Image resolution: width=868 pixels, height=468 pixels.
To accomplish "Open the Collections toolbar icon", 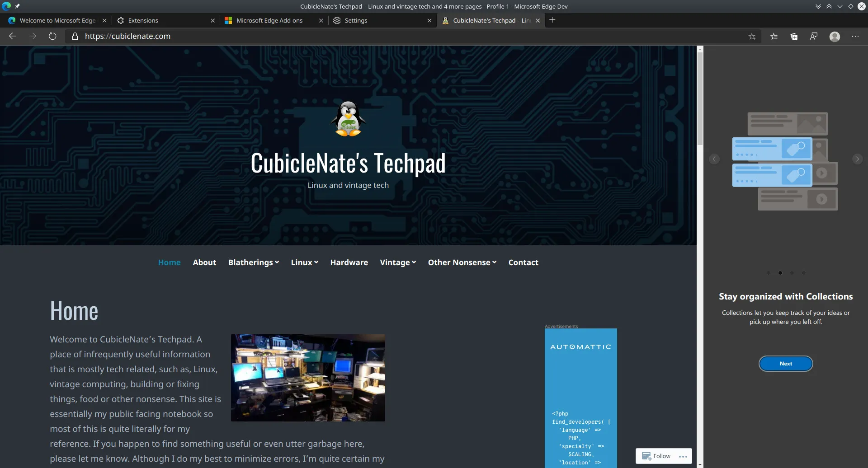I will pos(794,37).
